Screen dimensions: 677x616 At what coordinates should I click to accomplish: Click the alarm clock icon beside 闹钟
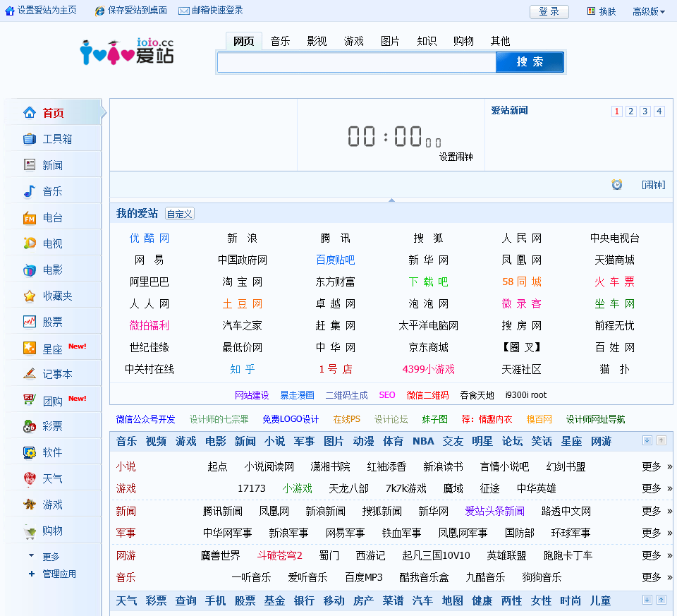[x=617, y=185]
